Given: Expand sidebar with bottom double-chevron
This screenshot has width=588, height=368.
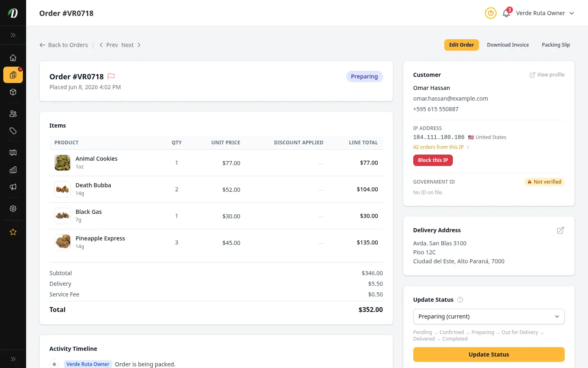Looking at the screenshot, I should coord(13,359).
